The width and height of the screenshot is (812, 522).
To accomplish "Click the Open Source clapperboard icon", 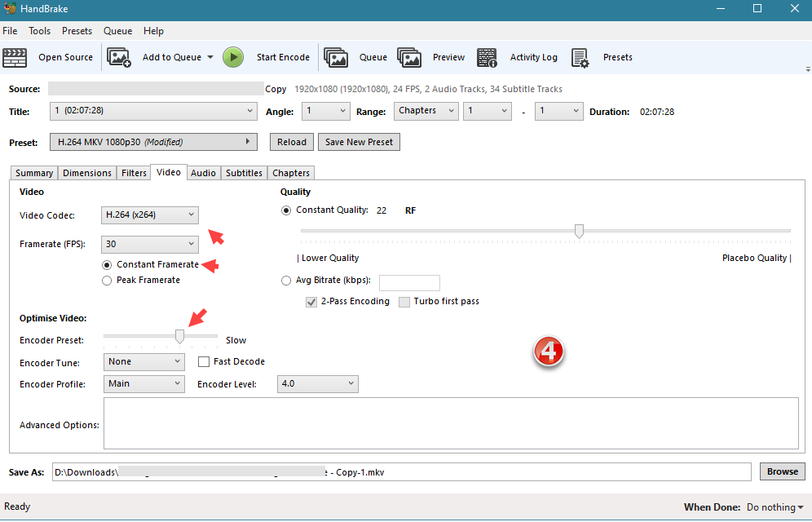I will [15, 57].
